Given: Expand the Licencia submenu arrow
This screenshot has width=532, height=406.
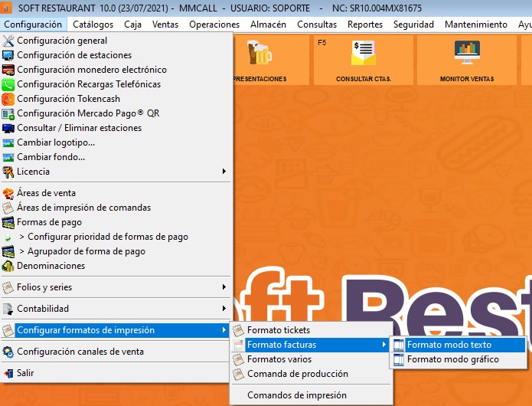Looking at the screenshot, I should [x=224, y=172].
